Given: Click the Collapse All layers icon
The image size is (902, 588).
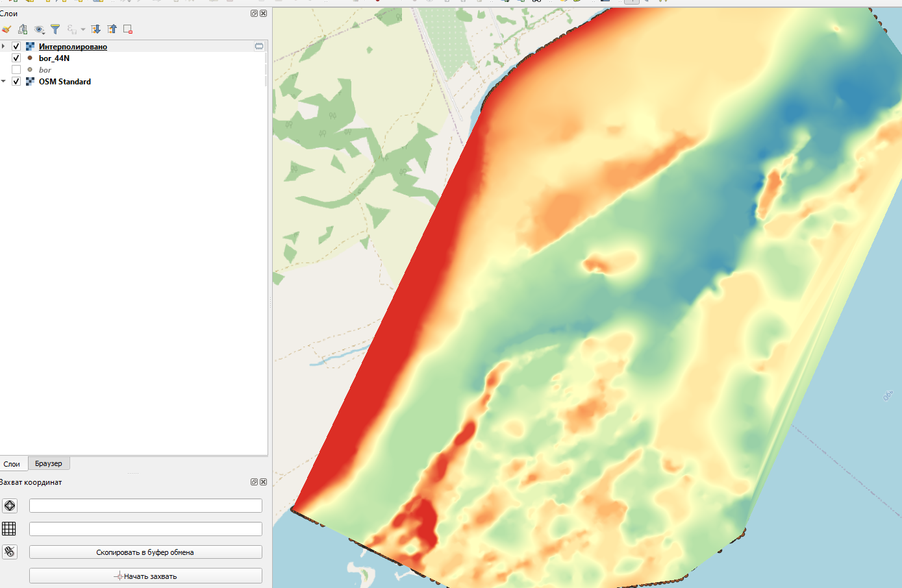Looking at the screenshot, I should [x=112, y=29].
